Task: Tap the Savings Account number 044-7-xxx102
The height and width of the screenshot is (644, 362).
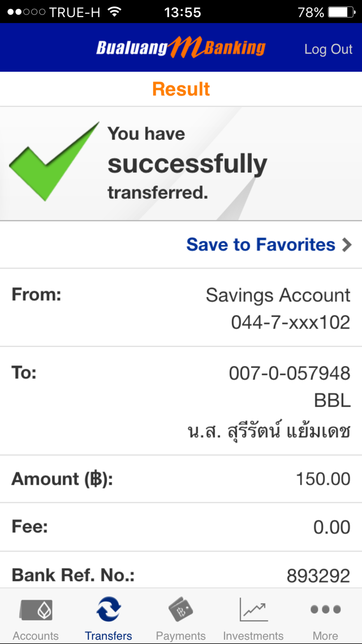Action: [x=290, y=322]
